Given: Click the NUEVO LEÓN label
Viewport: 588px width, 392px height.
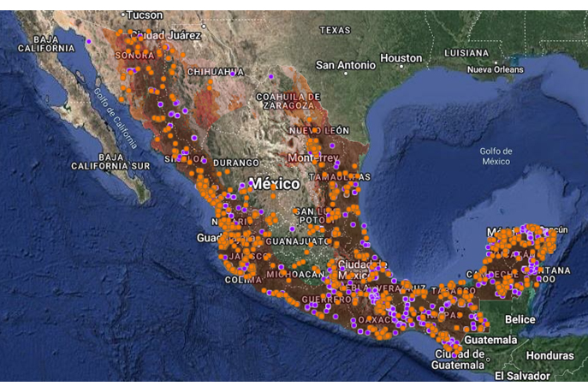Looking at the screenshot, I should (319, 131).
